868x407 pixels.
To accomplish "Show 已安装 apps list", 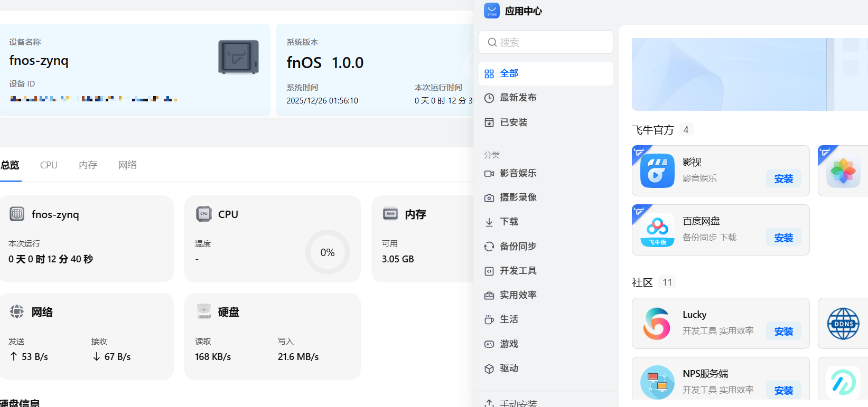I will pyautogui.click(x=514, y=122).
